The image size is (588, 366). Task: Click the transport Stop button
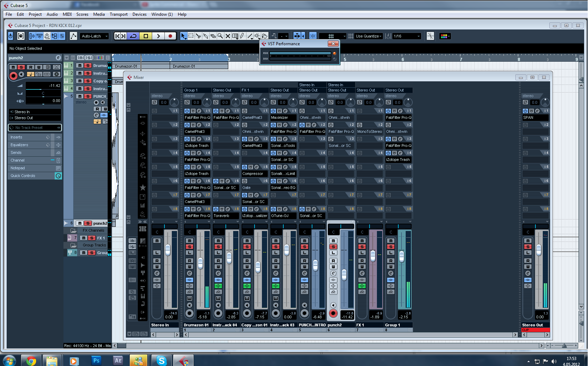146,36
